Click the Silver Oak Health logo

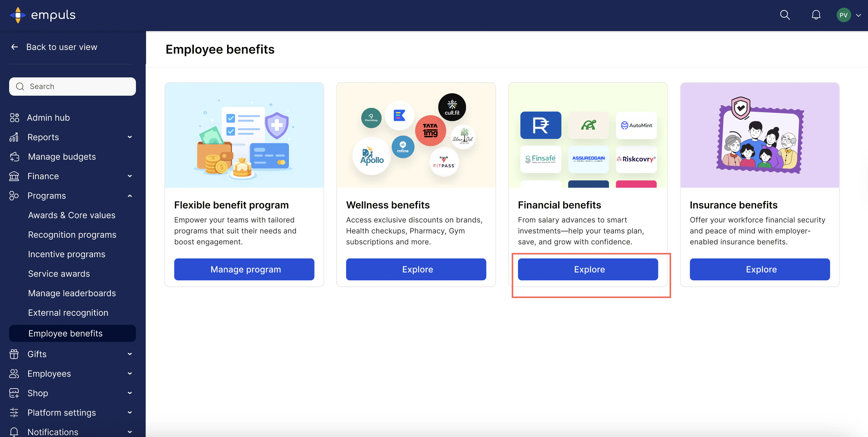(463, 137)
